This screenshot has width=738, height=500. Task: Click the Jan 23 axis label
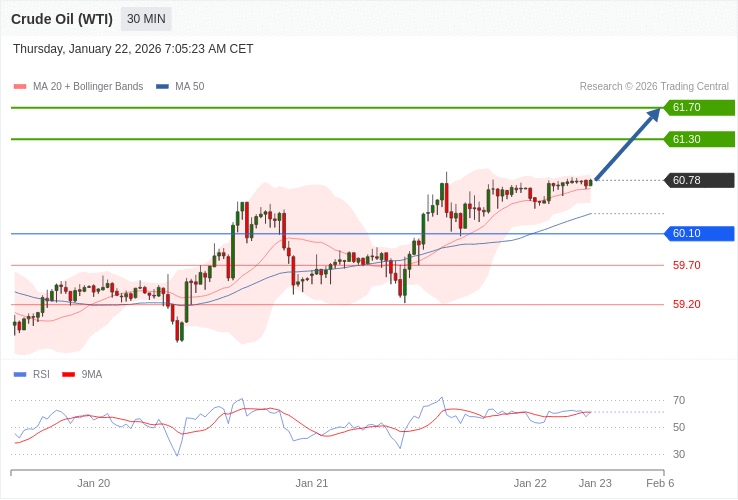point(595,484)
